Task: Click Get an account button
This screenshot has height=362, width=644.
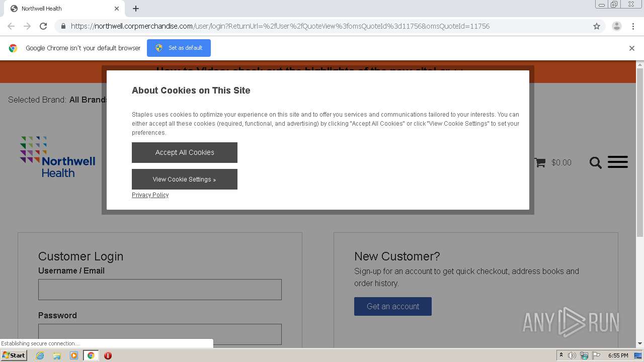Action: pyautogui.click(x=393, y=306)
